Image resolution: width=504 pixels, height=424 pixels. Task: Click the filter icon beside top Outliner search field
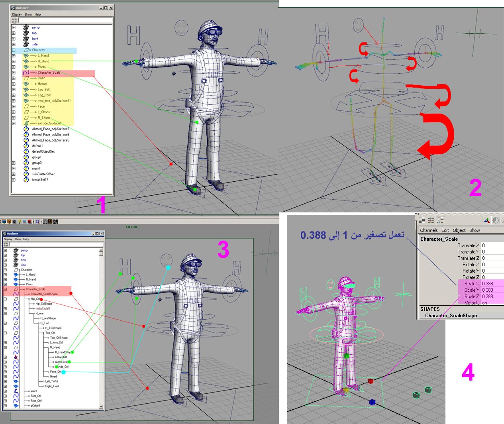14,20
